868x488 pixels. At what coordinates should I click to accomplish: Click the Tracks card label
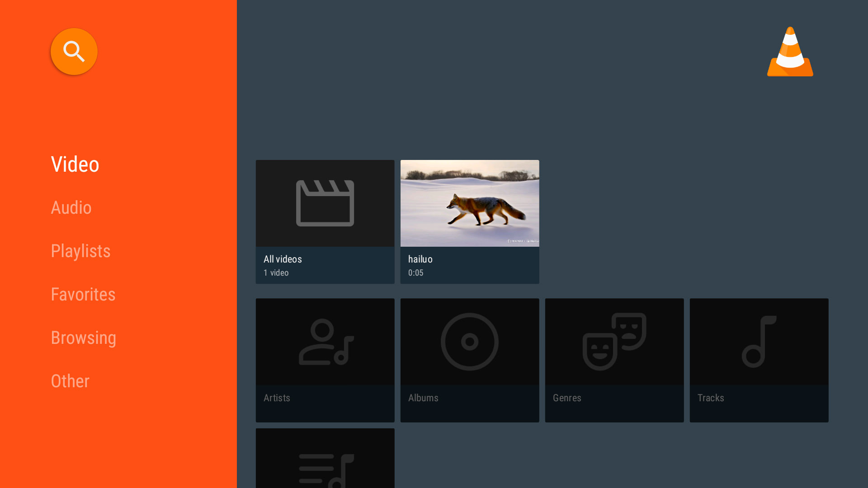click(711, 398)
